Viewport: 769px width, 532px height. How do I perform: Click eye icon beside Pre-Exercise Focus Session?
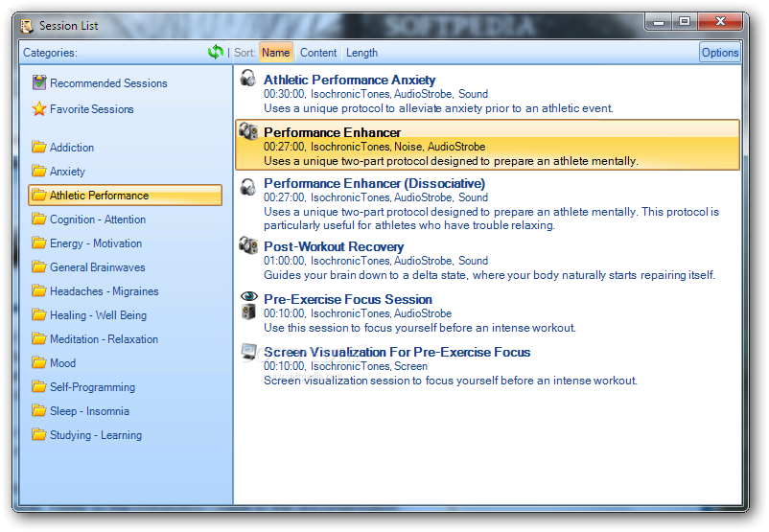(x=249, y=295)
